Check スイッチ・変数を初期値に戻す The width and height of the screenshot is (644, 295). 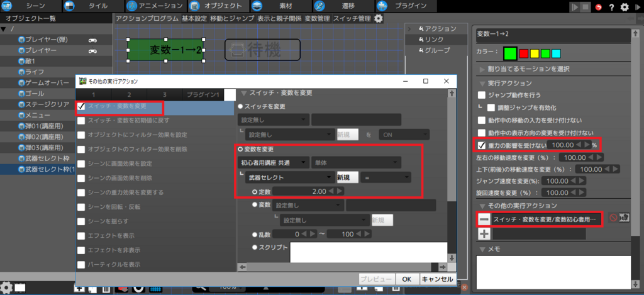coord(81,121)
